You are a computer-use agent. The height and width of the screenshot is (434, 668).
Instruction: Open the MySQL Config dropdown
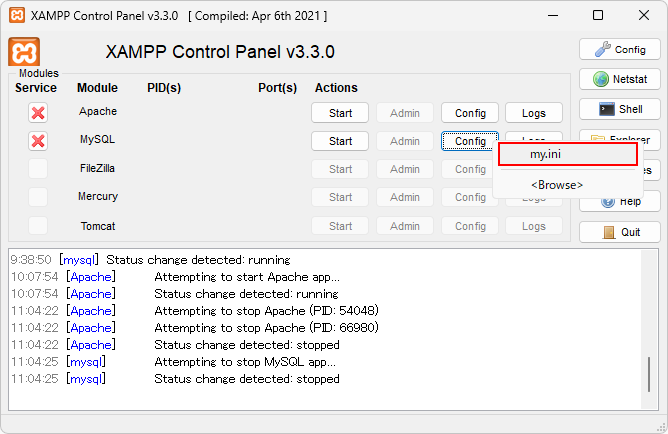click(470, 141)
